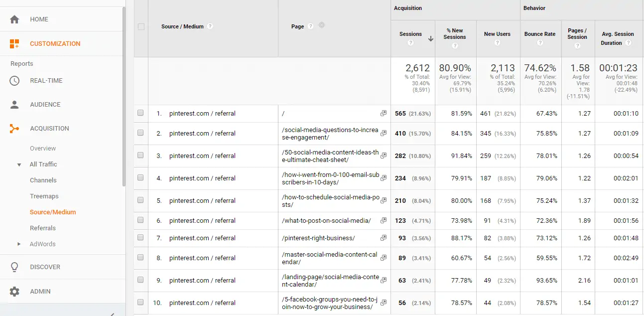Click help icon under New Users

tap(497, 43)
